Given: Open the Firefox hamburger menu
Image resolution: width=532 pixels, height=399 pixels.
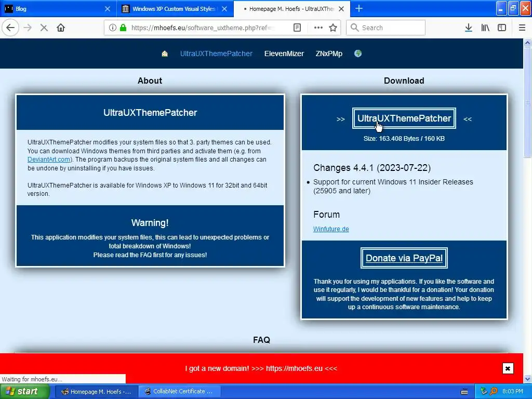Looking at the screenshot, I should point(522,28).
